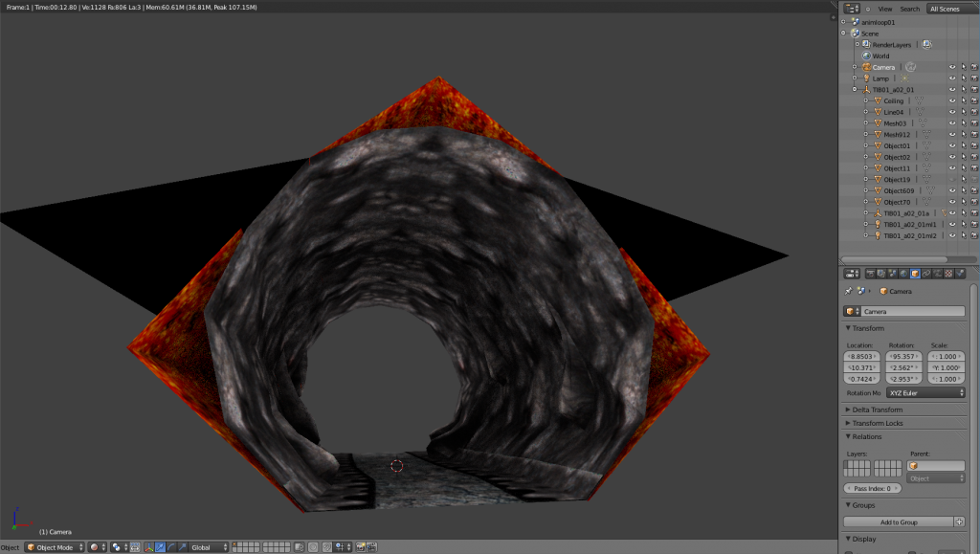The height and width of the screenshot is (554, 980).
Task: Select the Camera object icon in outliner
Action: coord(866,67)
